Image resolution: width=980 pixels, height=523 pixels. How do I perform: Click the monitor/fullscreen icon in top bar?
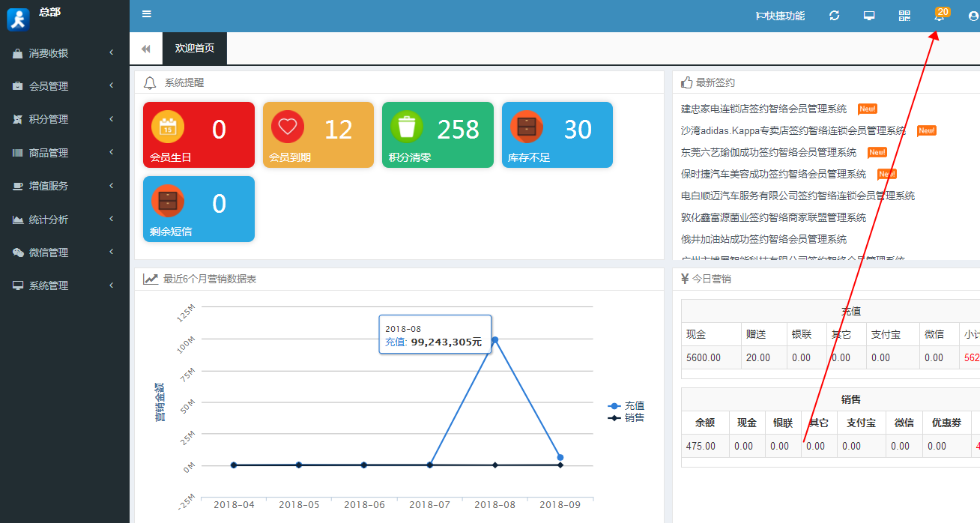pos(868,15)
